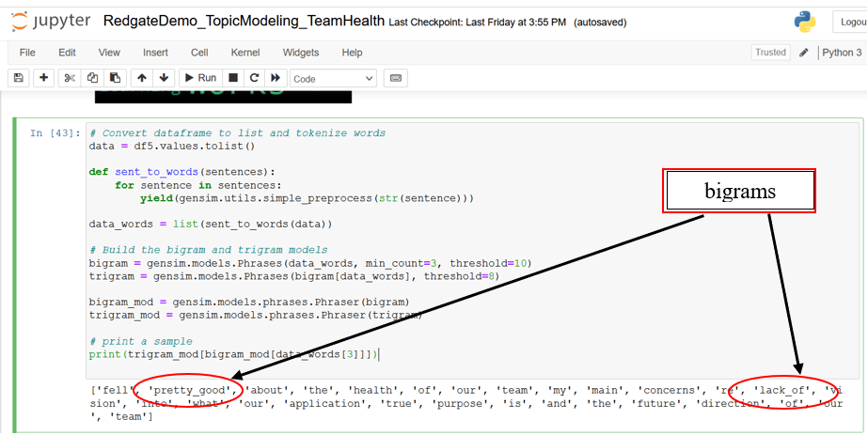Screen dimensions: 868x435
Task: Click the bigram Phrases assignment line
Action: pyautogui.click(x=310, y=263)
